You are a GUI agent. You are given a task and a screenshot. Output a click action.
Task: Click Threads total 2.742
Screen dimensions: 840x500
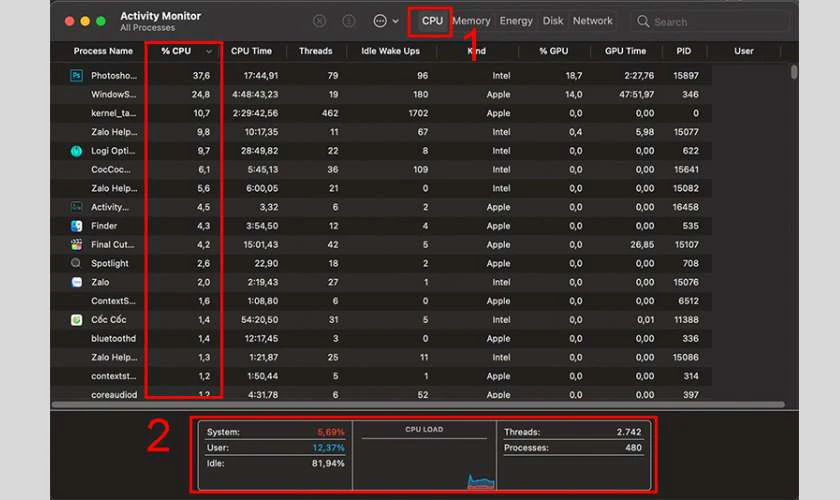point(629,432)
